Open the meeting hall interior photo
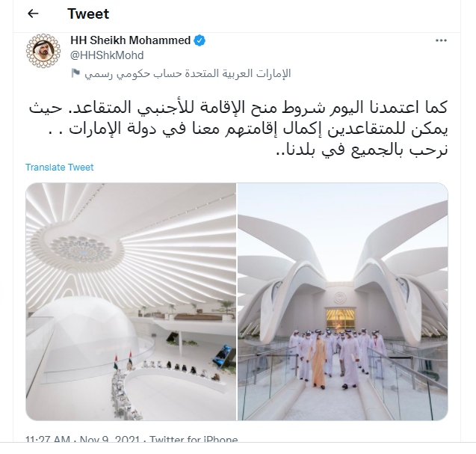This screenshot has height=454, width=476. pyautogui.click(x=131, y=301)
